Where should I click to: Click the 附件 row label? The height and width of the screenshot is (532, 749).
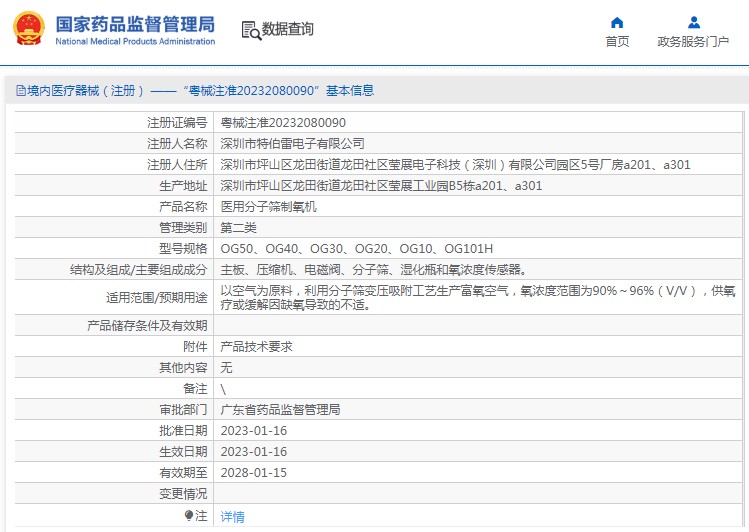tap(195, 347)
